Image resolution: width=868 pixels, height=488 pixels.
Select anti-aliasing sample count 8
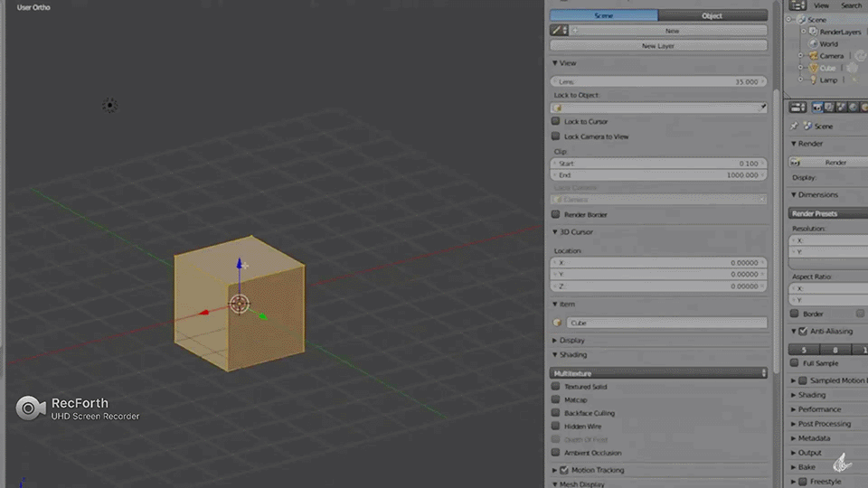click(835, 349)
